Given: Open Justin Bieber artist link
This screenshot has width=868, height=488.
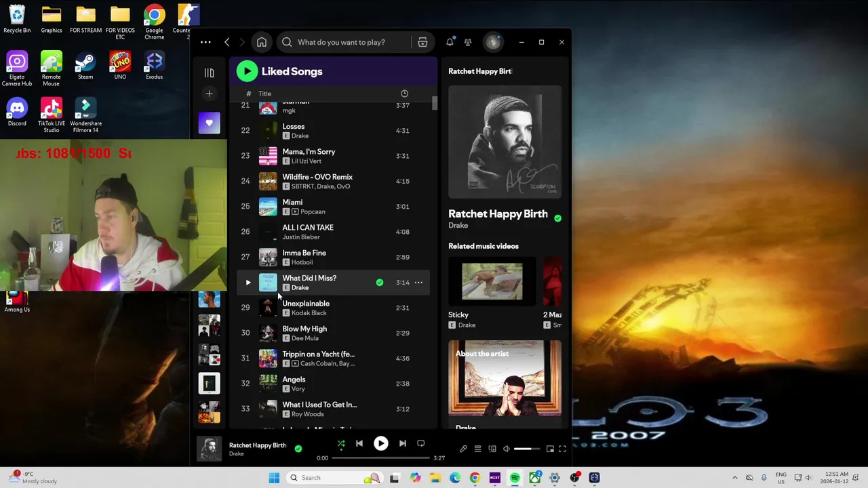Looking at the screenshot, I should (301, 237).
